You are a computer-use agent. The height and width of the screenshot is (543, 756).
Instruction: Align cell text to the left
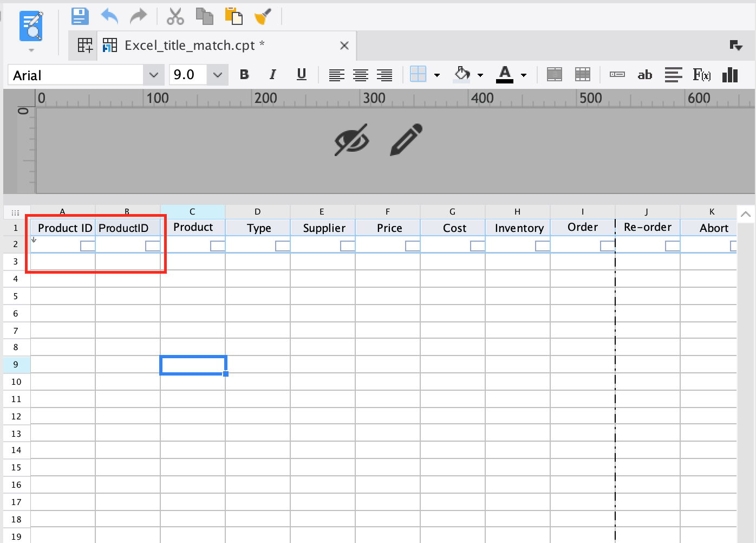click(336, 75)
